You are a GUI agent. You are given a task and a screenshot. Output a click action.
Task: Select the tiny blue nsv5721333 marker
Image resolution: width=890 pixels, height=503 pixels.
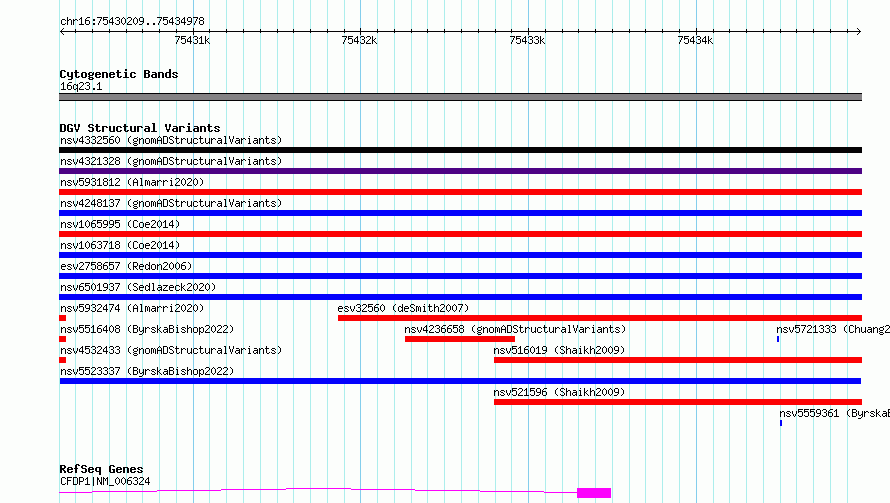(x=778, y=339)
